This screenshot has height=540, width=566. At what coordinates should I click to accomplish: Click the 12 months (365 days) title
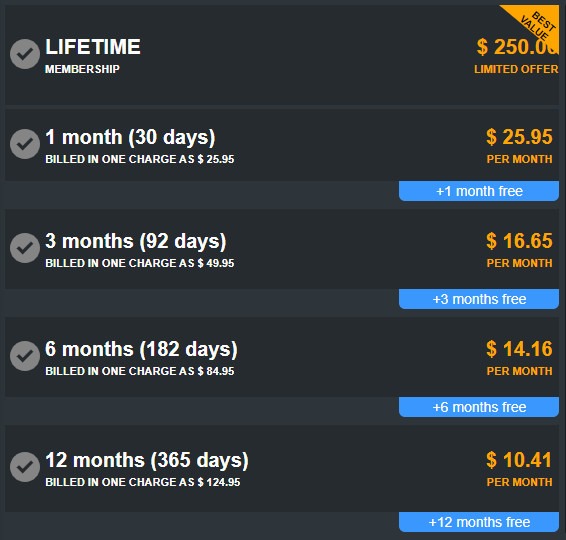click(147, 461)
